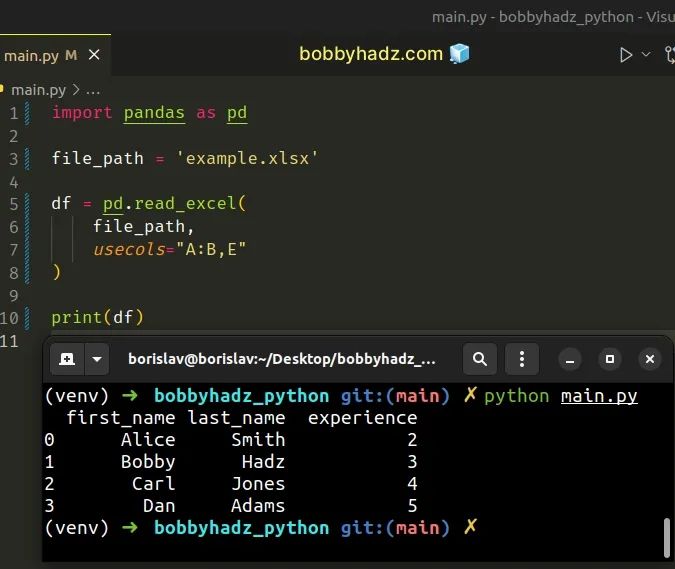The image size is (675, 569).
Task: Click terminal title borislav@borislav path
Action: 282,359
